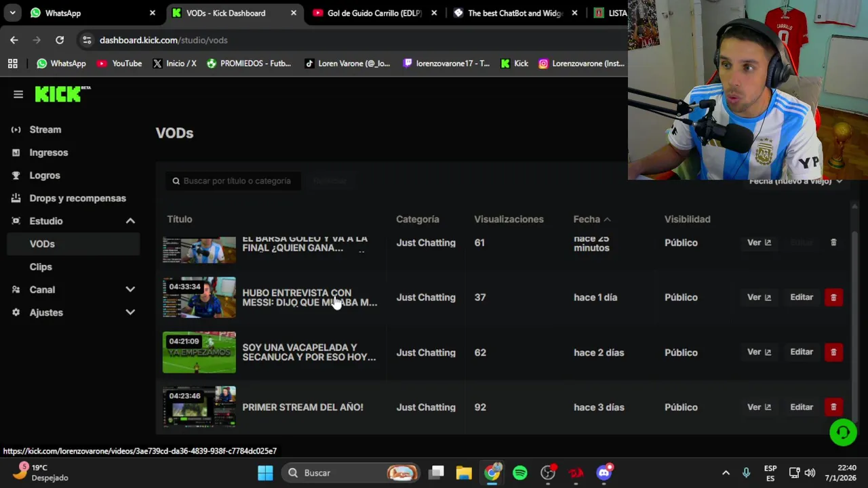
Task: Click Editar on PRIMER STREAM DEL AÑO
Action: pos(802,407)
